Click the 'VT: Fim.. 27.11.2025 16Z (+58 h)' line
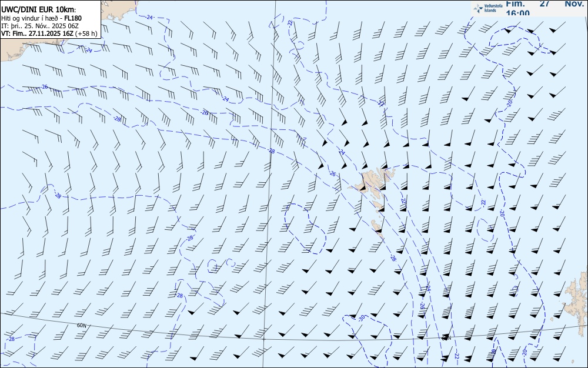This screenshot has height=368, width=588. pyautogui.click(x=49, y=34)
